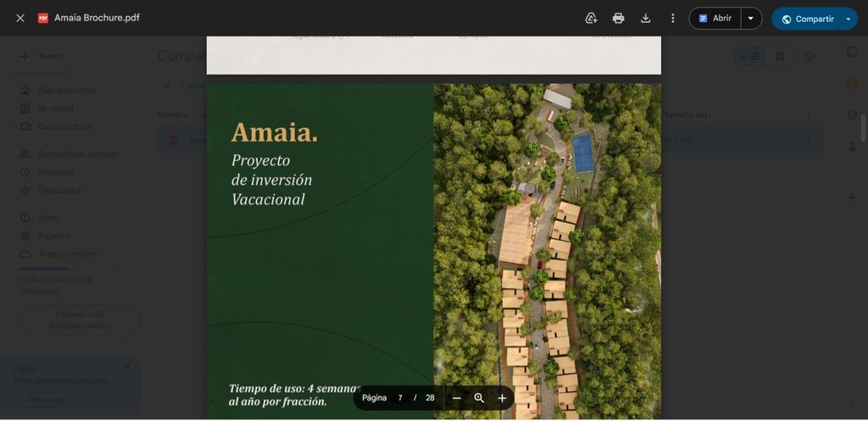Click the Amaia. heading on page
This screenshot has width=868, height=433.
[x=275, y=133]
